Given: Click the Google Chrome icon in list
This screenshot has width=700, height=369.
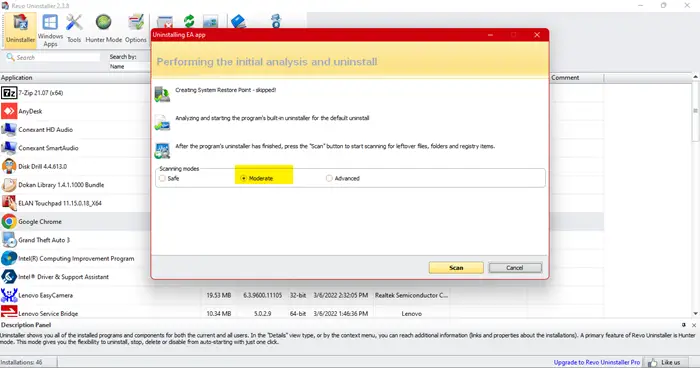Looking at the screenshot, I should pyautogui.click(x=9, y=221).
